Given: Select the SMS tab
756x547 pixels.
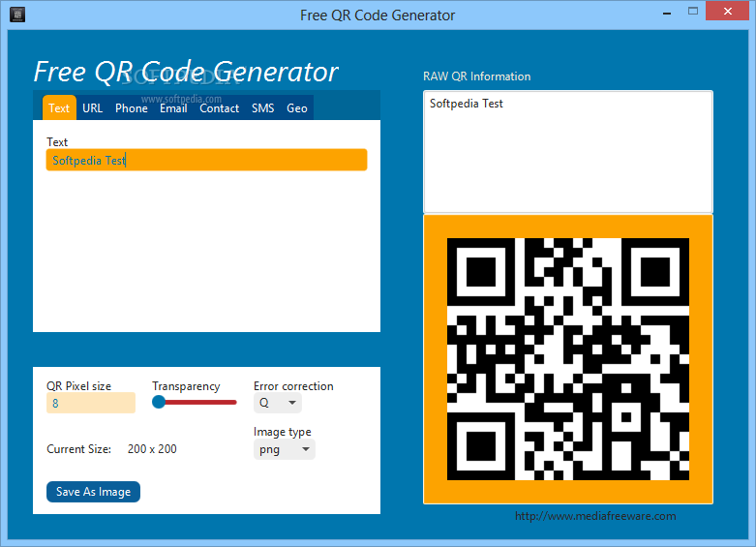Looking at the screenshot, I should pos(262,108).
